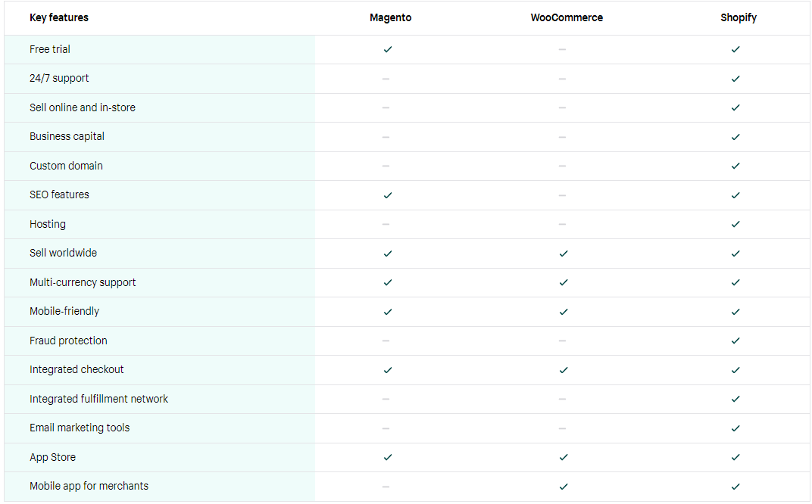Screen dimensions: 812x504
Task: Click the Magento column header
Action: (x=390, y=17)
